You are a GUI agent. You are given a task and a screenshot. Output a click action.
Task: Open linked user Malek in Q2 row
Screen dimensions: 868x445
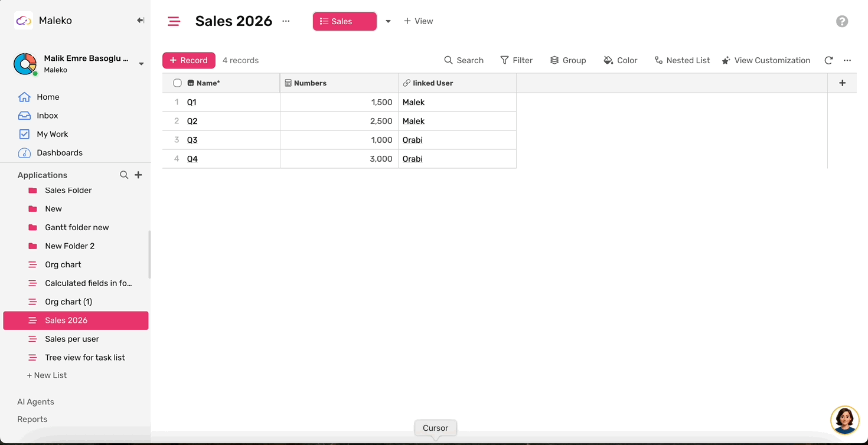(x=413, y=121)
